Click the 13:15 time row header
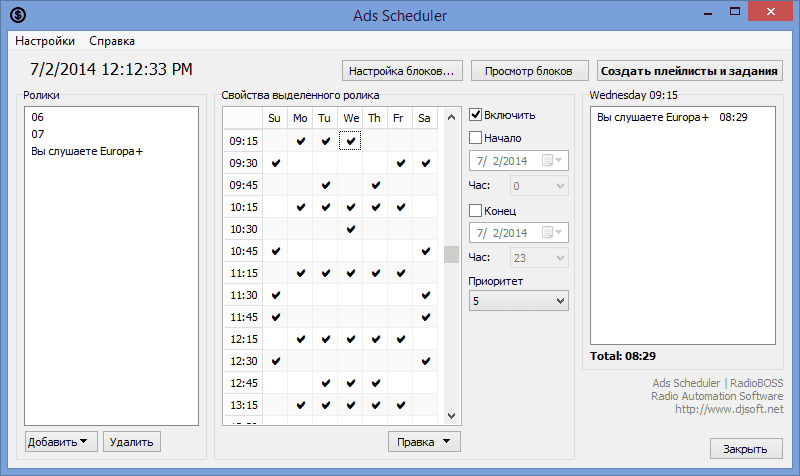This screenshot has height=476, width=800. (x=243, y=405)
